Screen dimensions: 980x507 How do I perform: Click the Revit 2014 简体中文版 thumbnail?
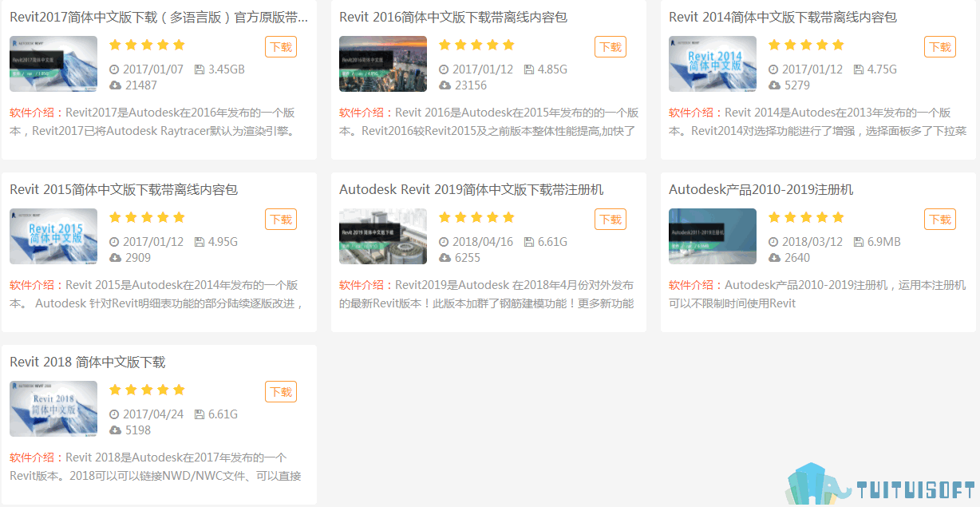click(713, 64)
